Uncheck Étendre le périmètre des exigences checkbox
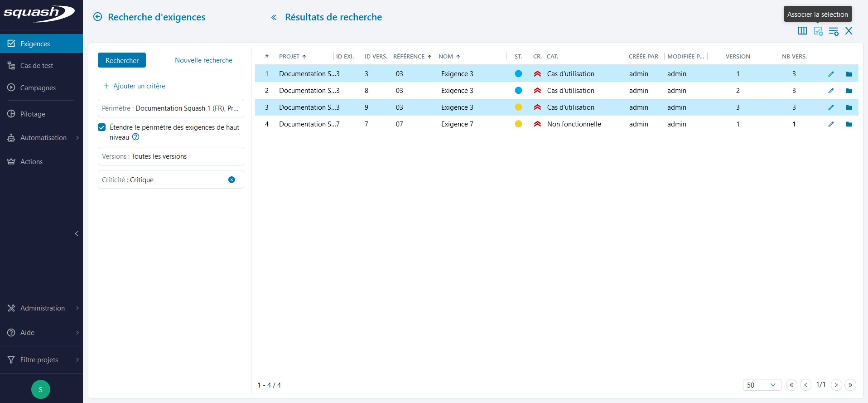 102,127
